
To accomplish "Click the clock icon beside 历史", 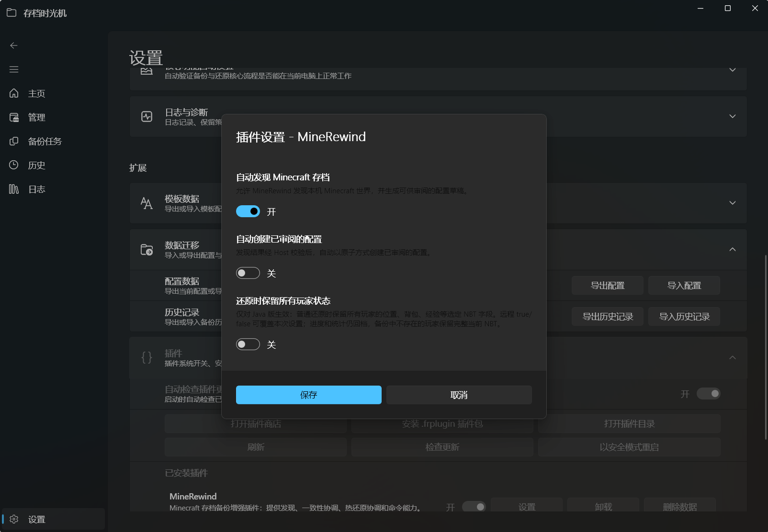I will [x=14, y=165].
